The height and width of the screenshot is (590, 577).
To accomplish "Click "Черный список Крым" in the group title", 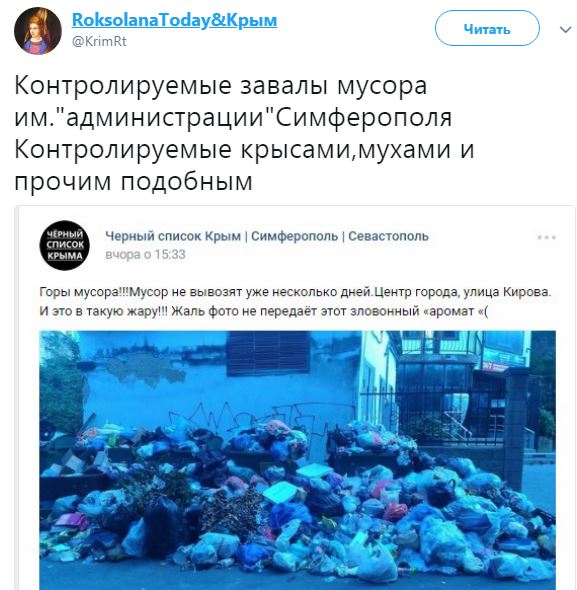I will point(173,236).
